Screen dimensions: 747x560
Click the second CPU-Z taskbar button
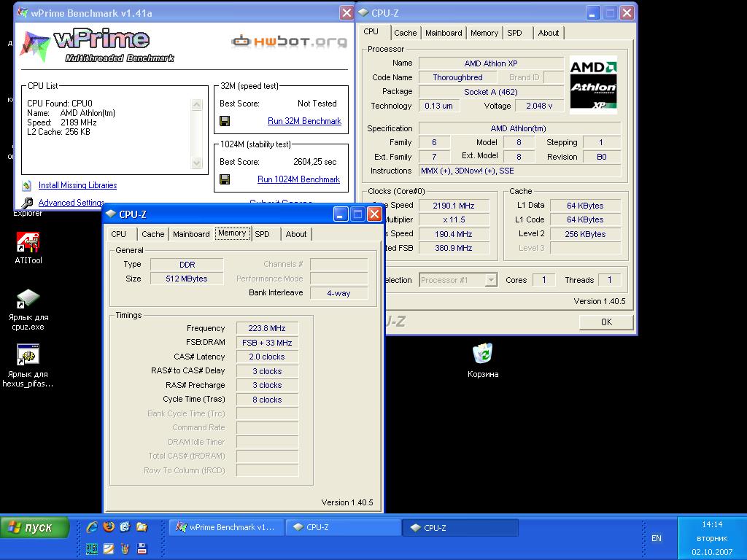tap(461, 528)
